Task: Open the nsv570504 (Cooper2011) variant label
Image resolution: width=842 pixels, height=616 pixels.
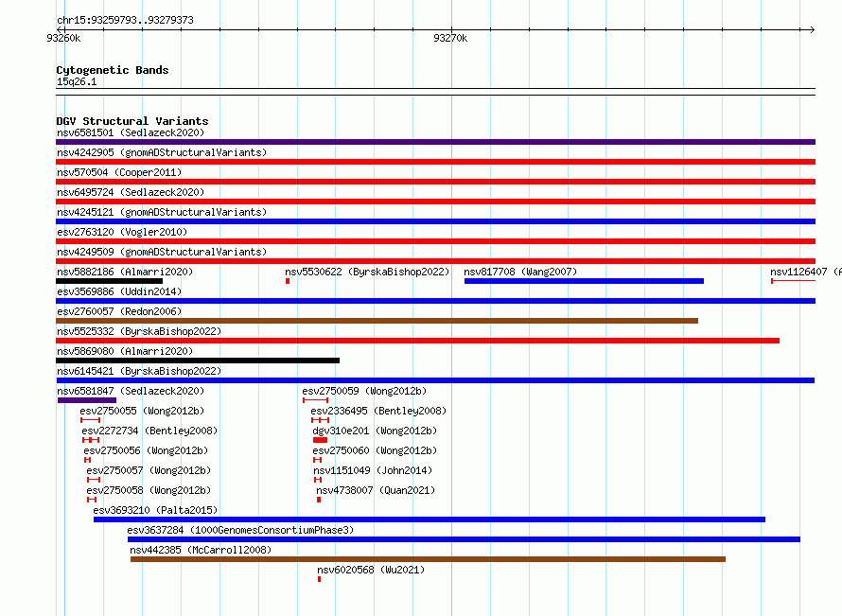Action: (119, 172)
